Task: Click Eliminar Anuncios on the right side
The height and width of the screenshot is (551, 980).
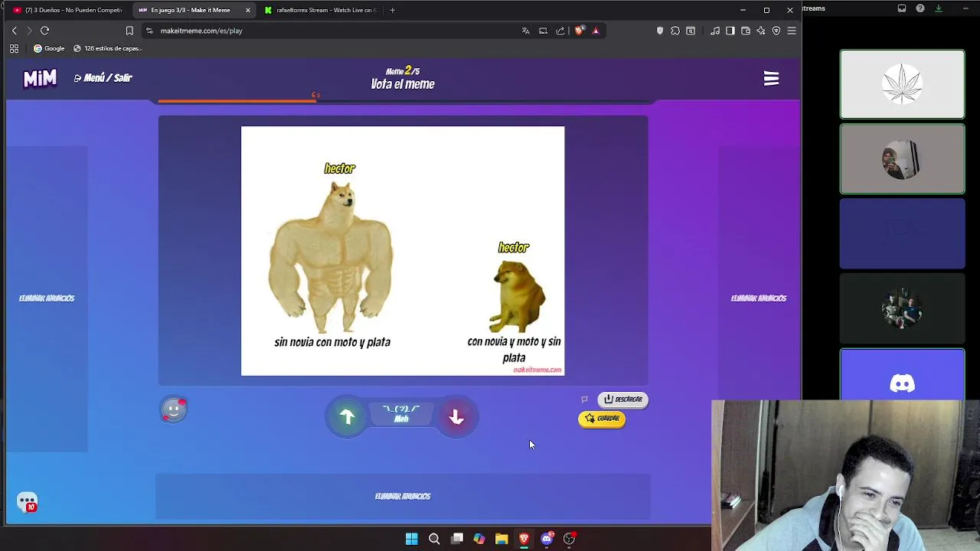Action: tap(759, 298)
